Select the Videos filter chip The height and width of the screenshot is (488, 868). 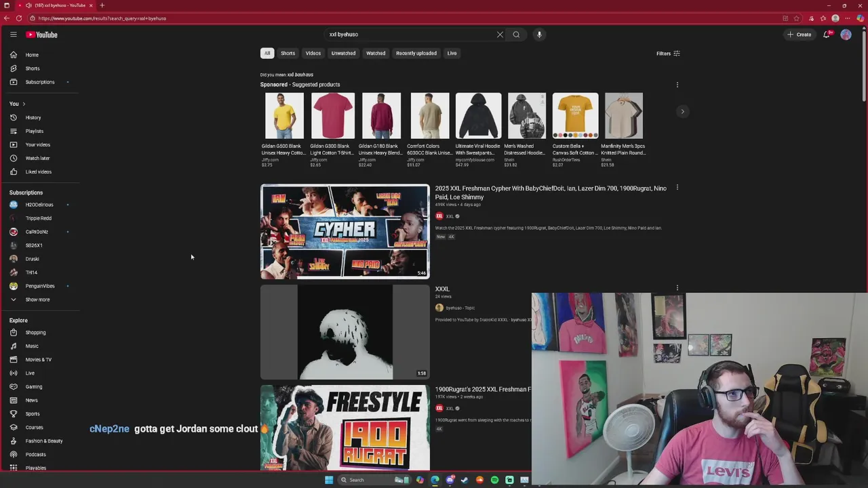pos(313,53)
